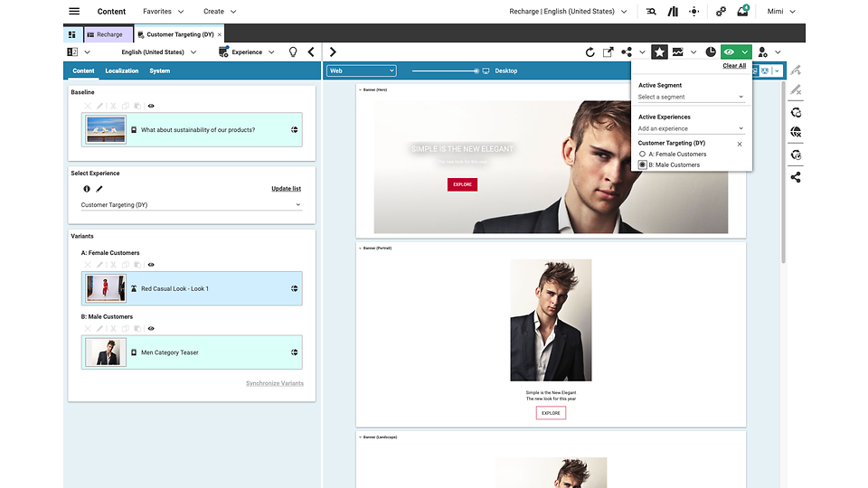Open the library books icon in the header
The height and width of the screenshot is (488, 868).
pos(673,11)
